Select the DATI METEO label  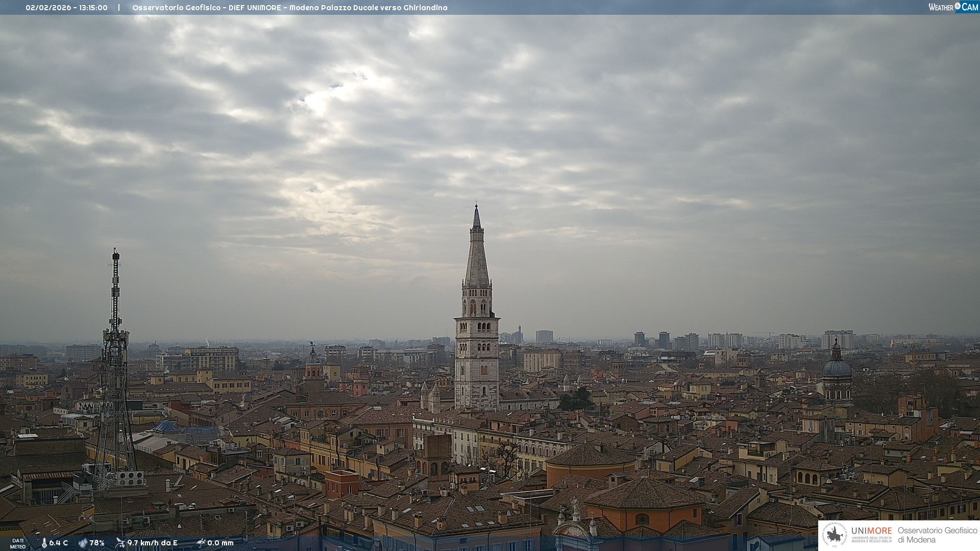(x=18, y=543)
